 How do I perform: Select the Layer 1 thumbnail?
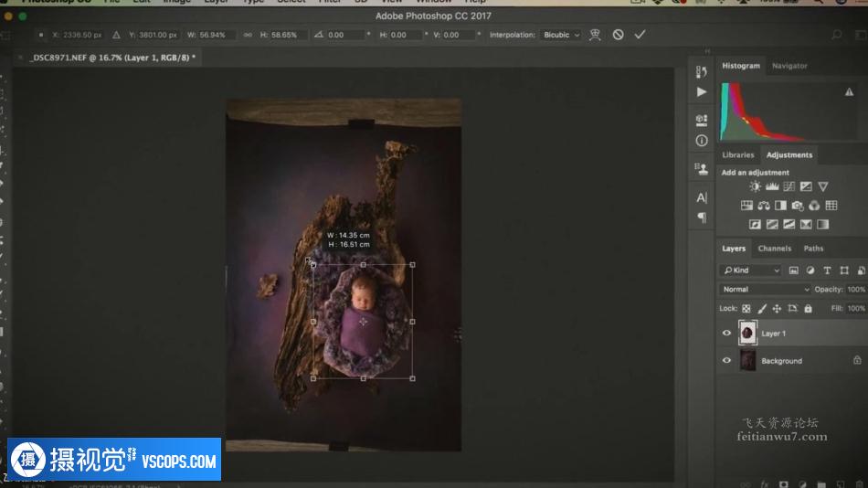[x=747, y=333]
